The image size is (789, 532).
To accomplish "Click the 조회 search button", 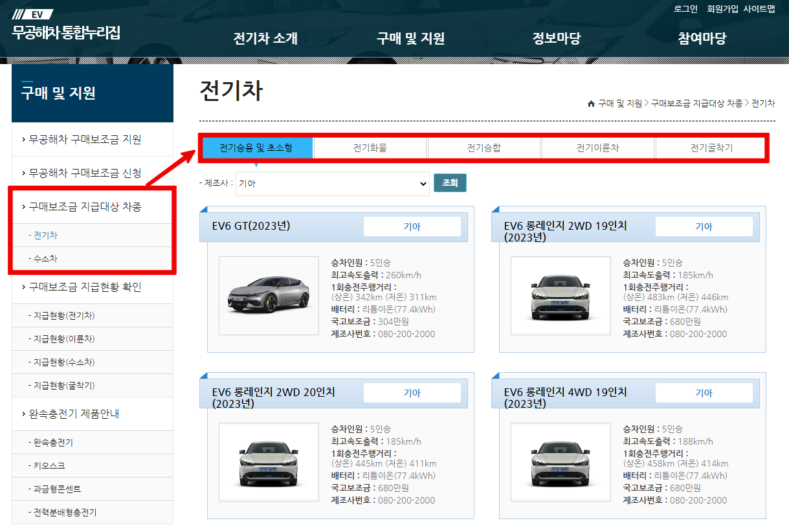I will (x=450, y=183).
